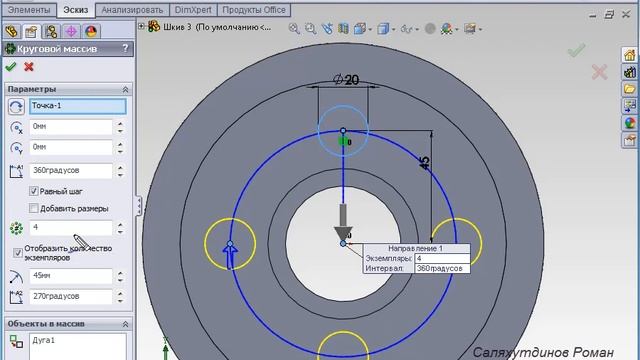Open View Orientation dropdown arrow

point(370,29)
